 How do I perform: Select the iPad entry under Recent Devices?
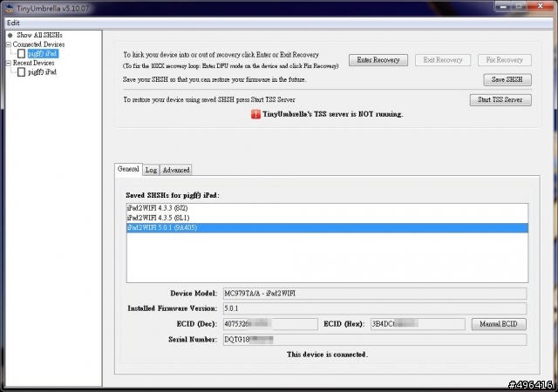(x=43, y=72)
